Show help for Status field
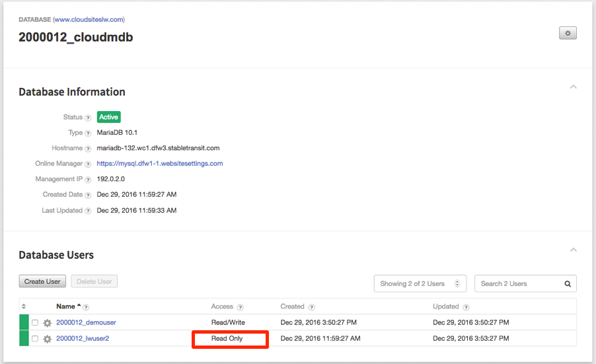Image resolution: width=596 pixels, height=364 pixels. point(88,118)
